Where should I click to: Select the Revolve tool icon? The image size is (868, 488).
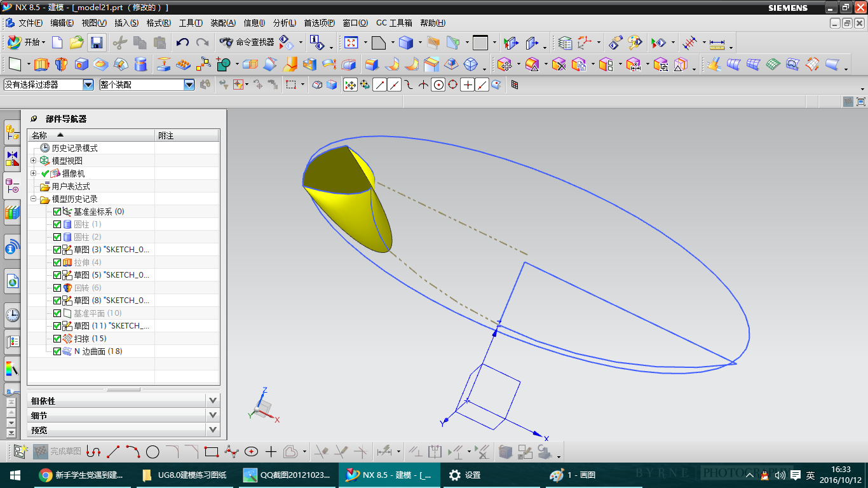click(x=61, y=64)
